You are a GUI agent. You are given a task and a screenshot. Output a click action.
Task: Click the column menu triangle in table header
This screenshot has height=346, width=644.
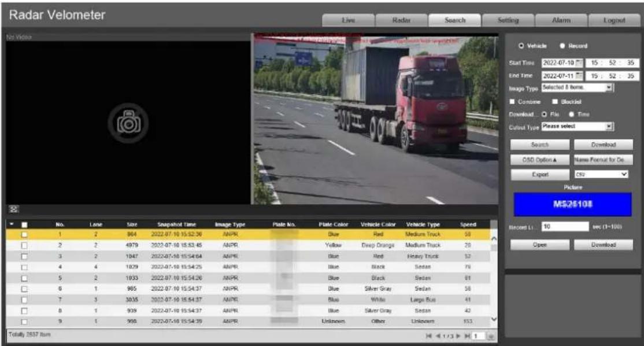click(x=12, y=224)
